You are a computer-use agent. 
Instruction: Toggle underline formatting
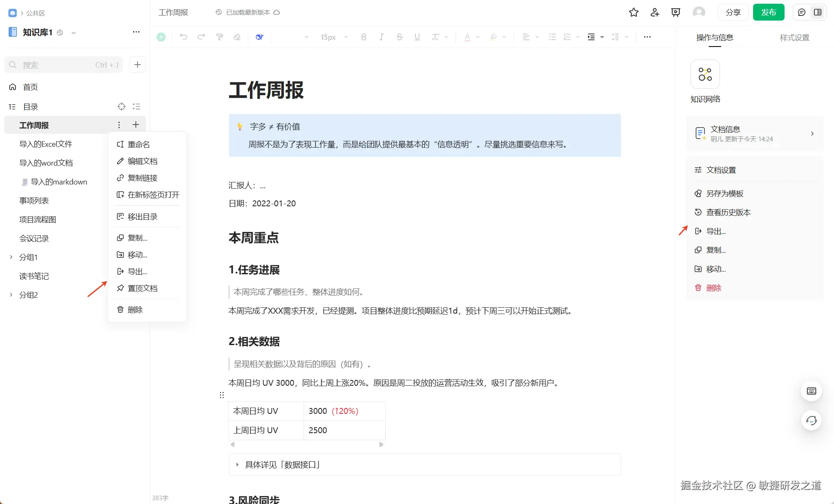(x=417, y=37)
